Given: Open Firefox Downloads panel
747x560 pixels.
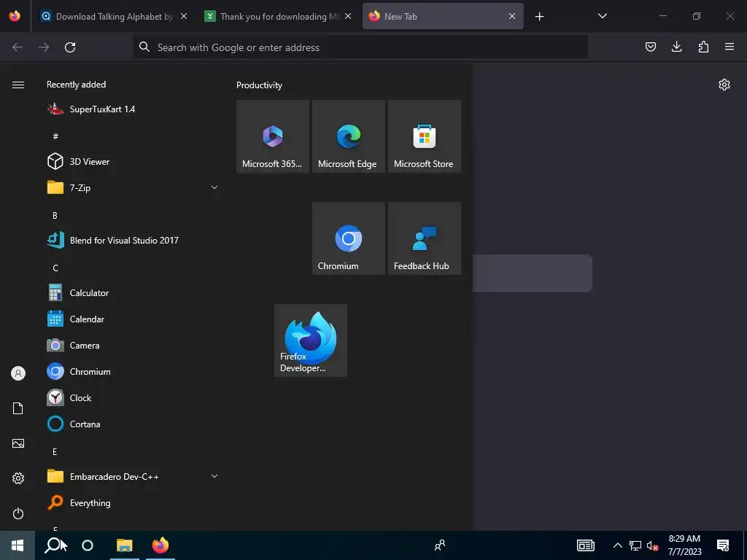Looking at the screenshot, I should pos(676,47).
